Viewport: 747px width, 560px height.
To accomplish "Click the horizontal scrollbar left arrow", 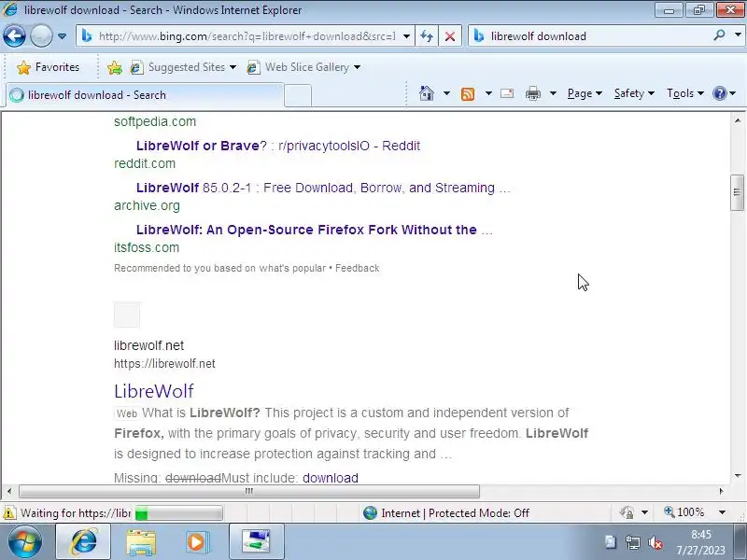I will 9,491.
